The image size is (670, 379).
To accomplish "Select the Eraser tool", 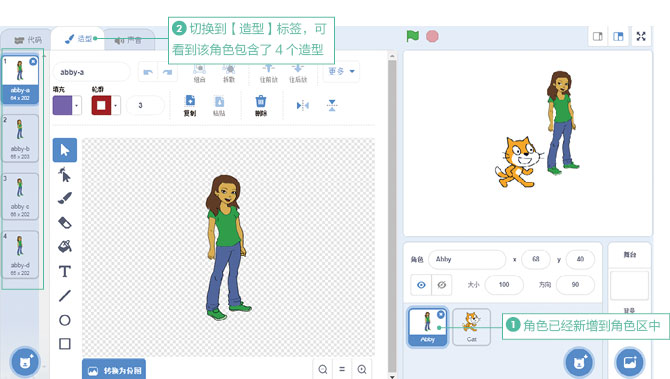I will coord(65,223).
